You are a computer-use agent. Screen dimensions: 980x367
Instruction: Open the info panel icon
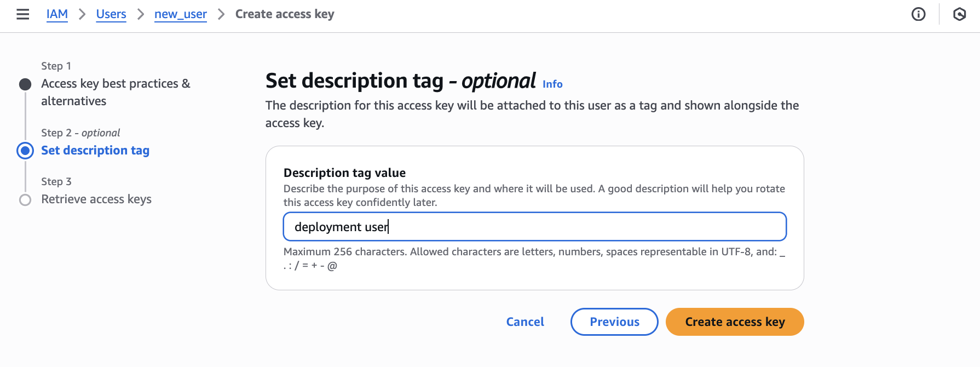[x=918, y=14]
